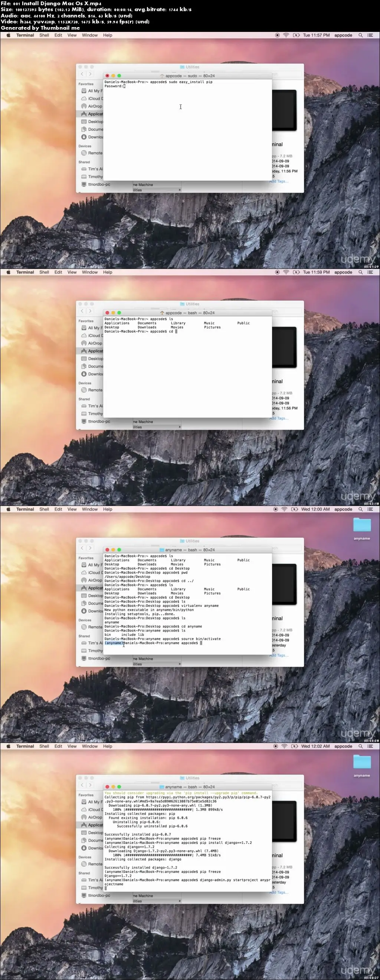
Task: Select Applications in Finder sidebar, 11:57 PM frame
Action: tap(92, 114)
